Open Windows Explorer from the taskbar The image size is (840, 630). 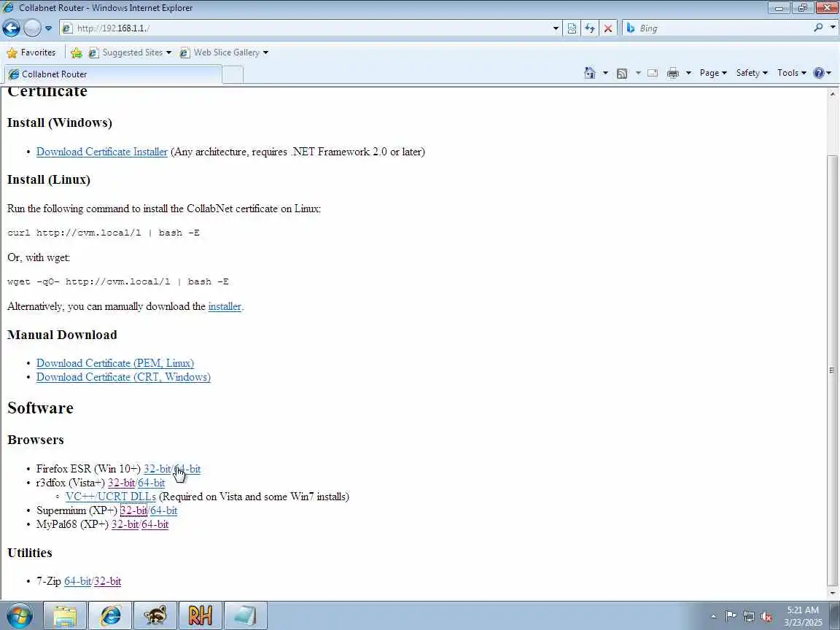[x=65, y=615]
